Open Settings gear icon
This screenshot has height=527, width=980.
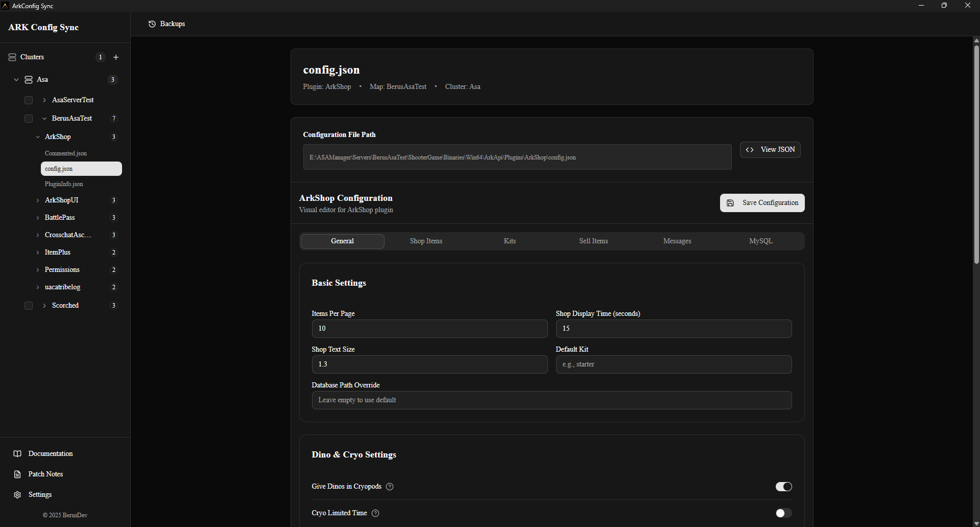[x=17, y=495]
